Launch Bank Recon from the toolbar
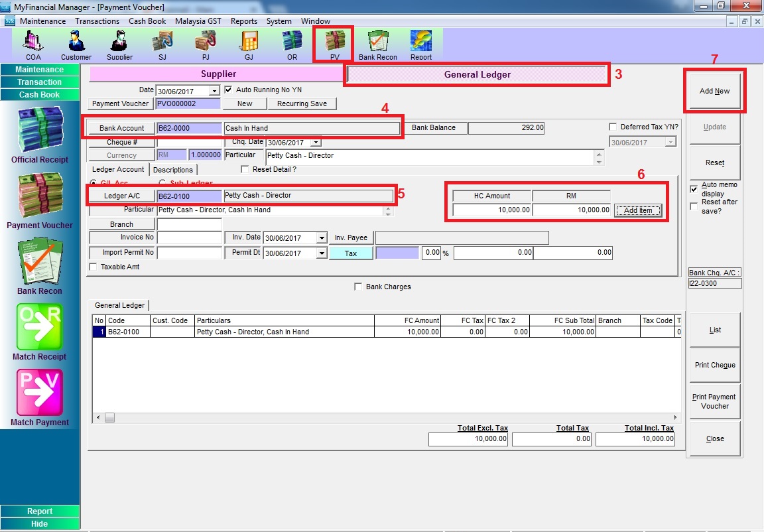Image resolution: width=764 pixels, height=532 pixels. pos(378,44)
